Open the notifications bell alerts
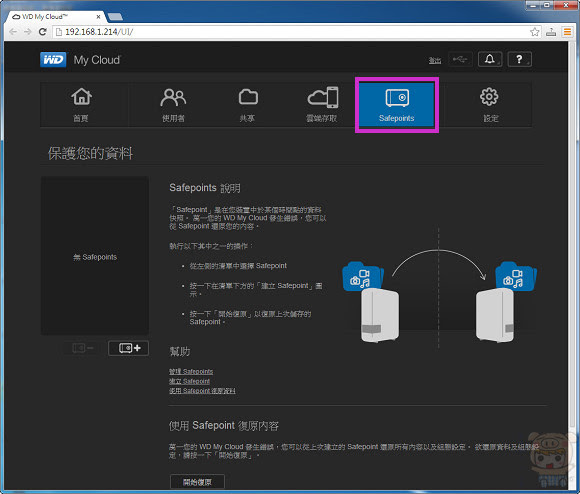The height and width of the screenshot is (494, 580). (x=490, y=59)
